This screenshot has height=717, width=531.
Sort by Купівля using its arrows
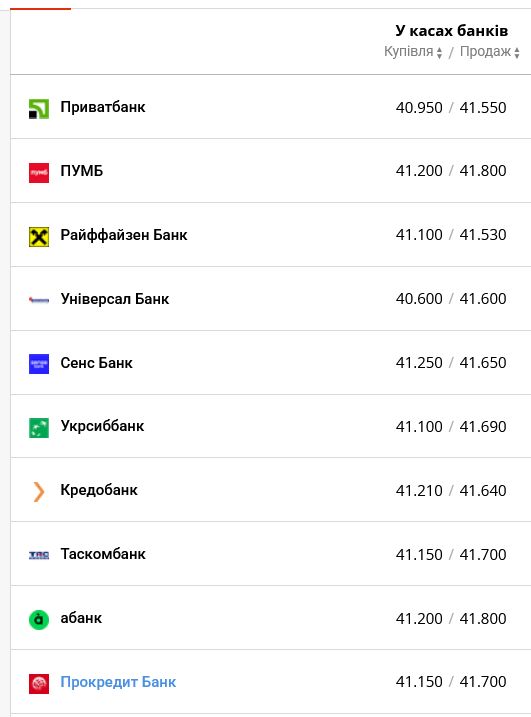click(x=439, y=53)
